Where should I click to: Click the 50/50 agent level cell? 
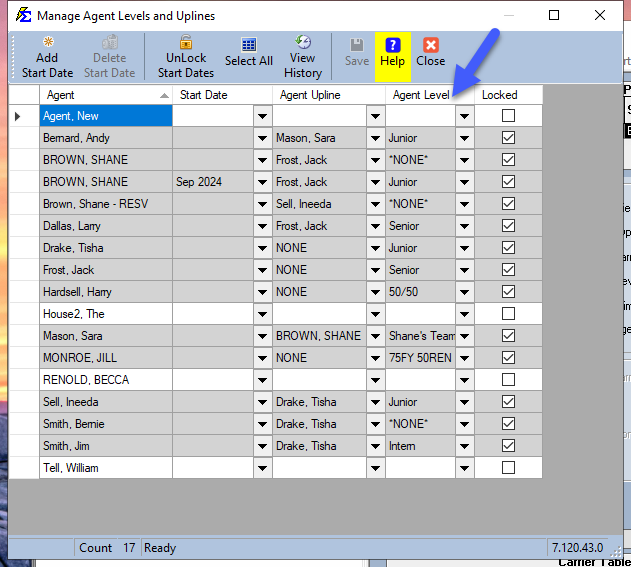pyautogui.click(x=421, y=292)
